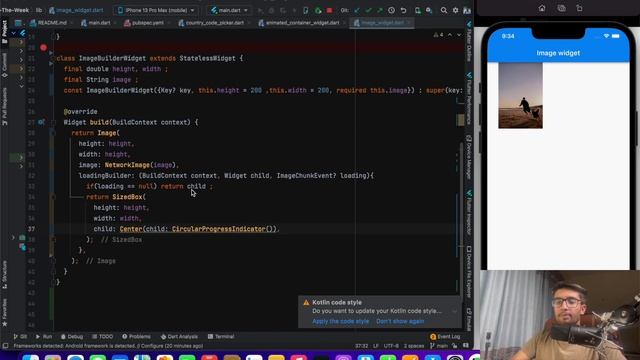Click the red Stop button in toolbar

tap(329, 10)
